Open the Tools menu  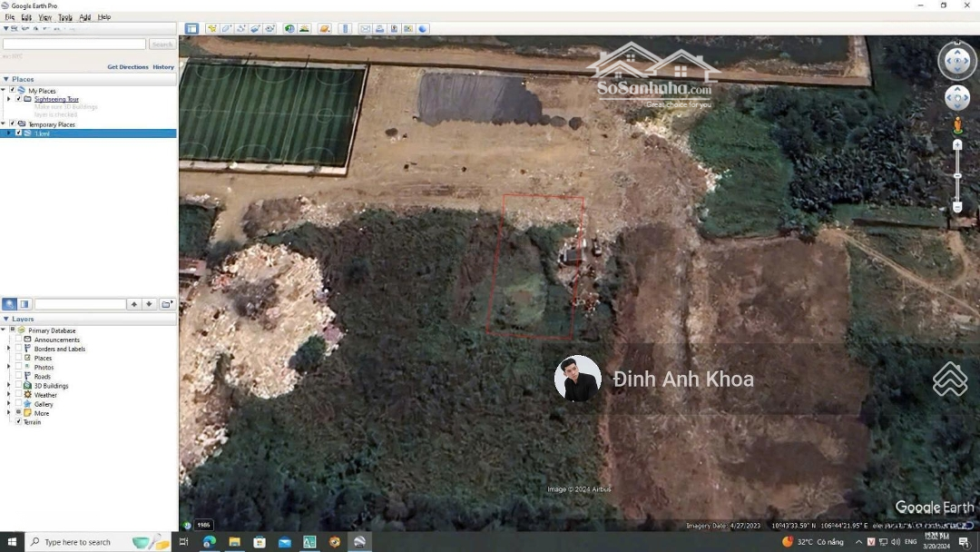(x=65, y=17)
